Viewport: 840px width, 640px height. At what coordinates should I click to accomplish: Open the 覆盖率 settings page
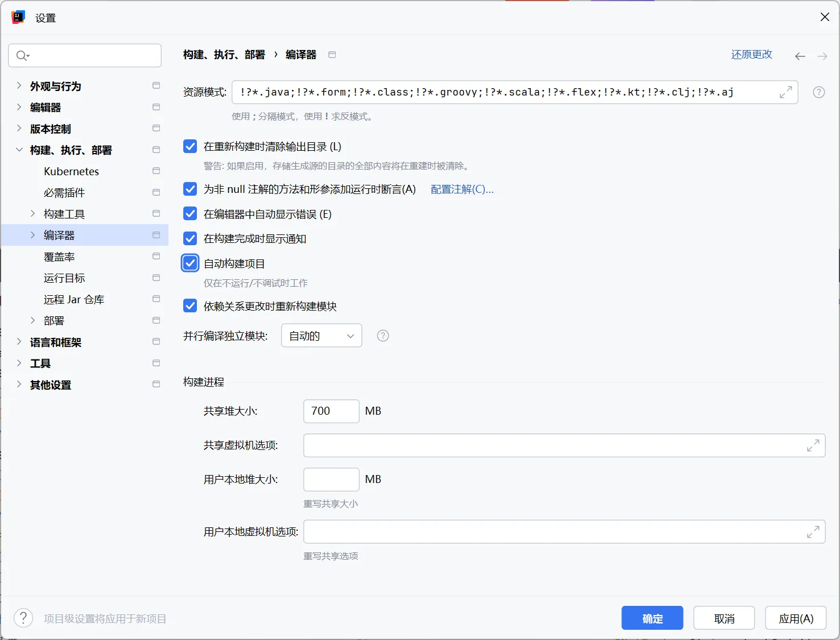(59, 257)
